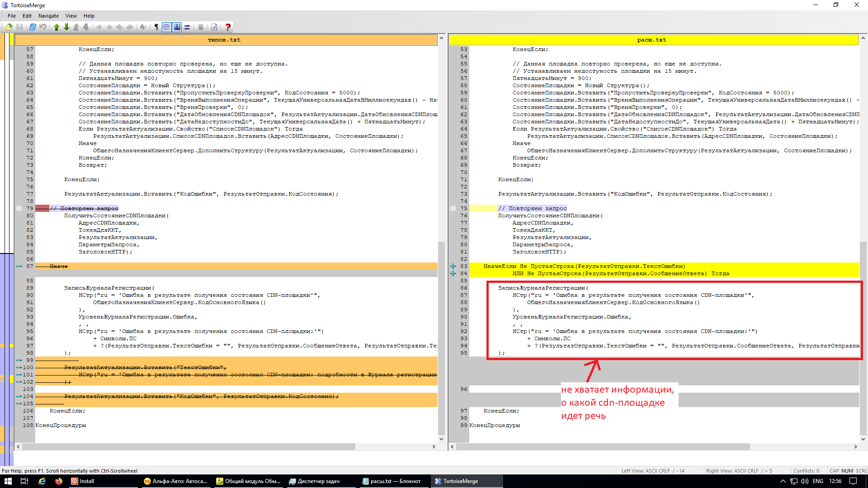
Task: Open the Navigate menu
Action: [x=48, y=16]
